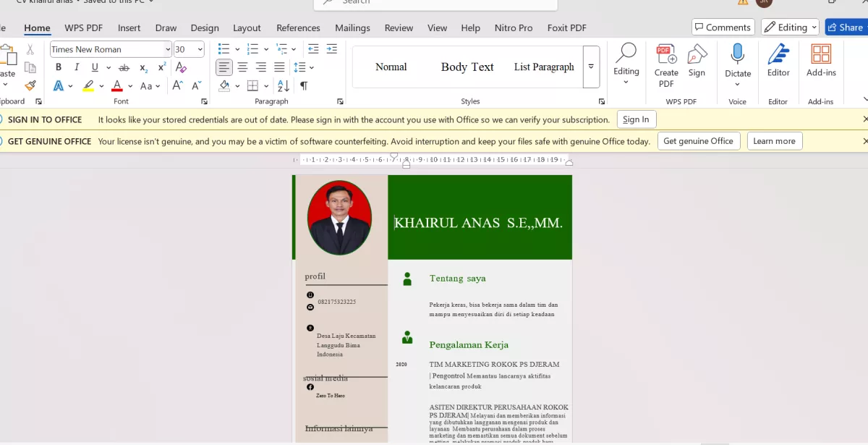
Task: Click the Create PDF icon
Action: (666, 65)
